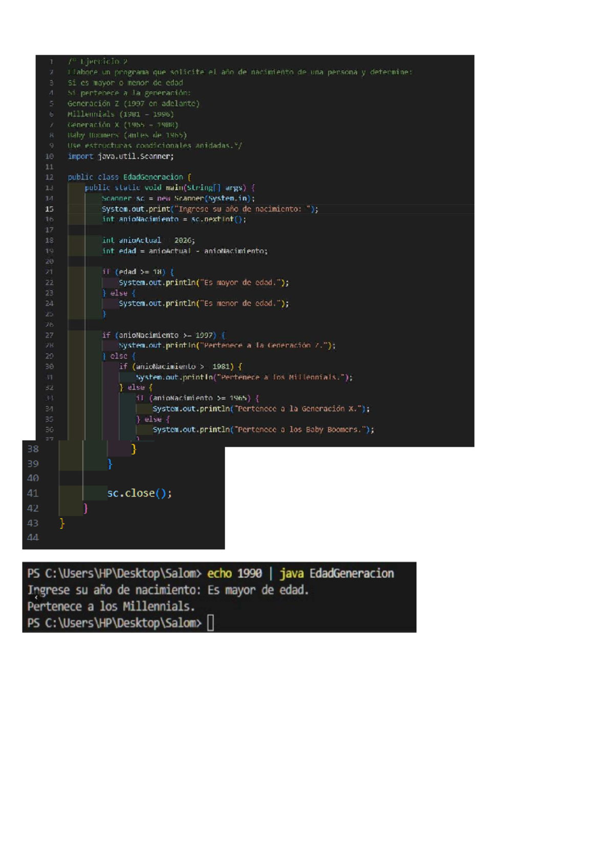614x868 pixels.
Task: Click the "if (edad >= 18) {" line
Action: (x=138, y=272)
